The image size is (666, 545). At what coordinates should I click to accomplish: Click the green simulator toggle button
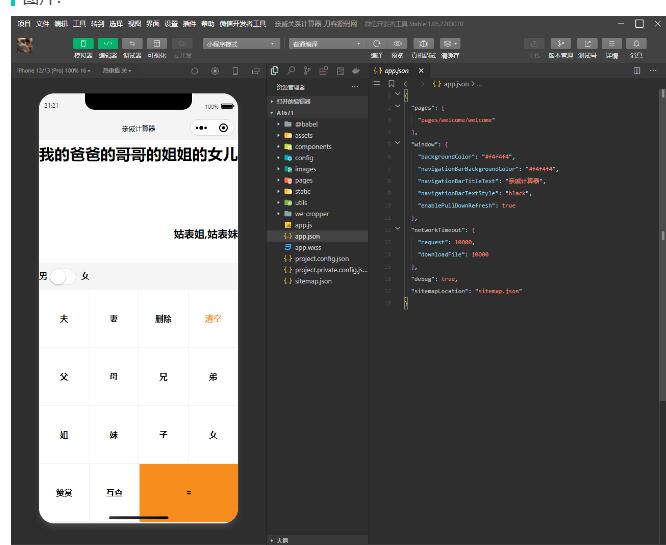pos(83,44)
